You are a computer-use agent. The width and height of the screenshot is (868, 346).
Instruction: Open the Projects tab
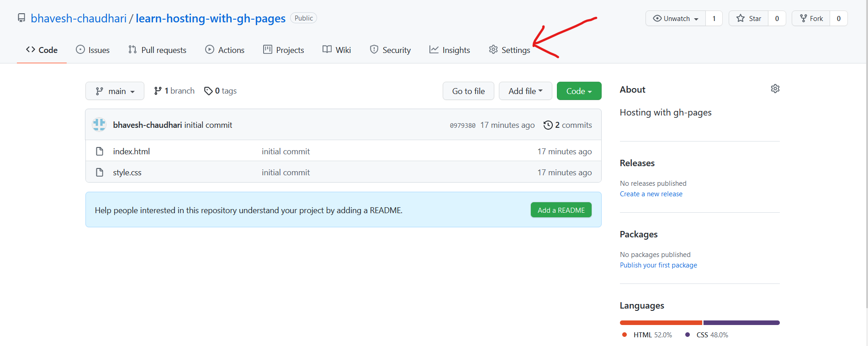point(284,50)
